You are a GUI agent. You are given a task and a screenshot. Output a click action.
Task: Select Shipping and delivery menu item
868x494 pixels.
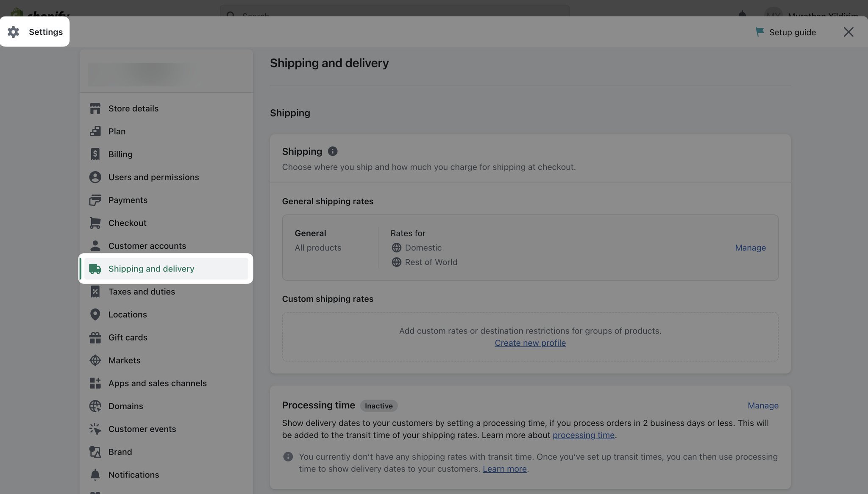coord(166,269)
